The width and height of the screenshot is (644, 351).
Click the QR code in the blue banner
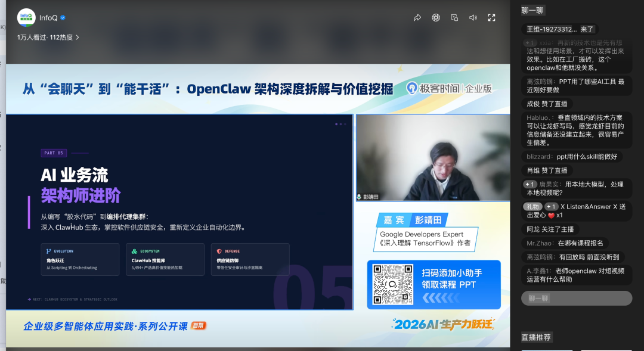[x=392, y=284]
